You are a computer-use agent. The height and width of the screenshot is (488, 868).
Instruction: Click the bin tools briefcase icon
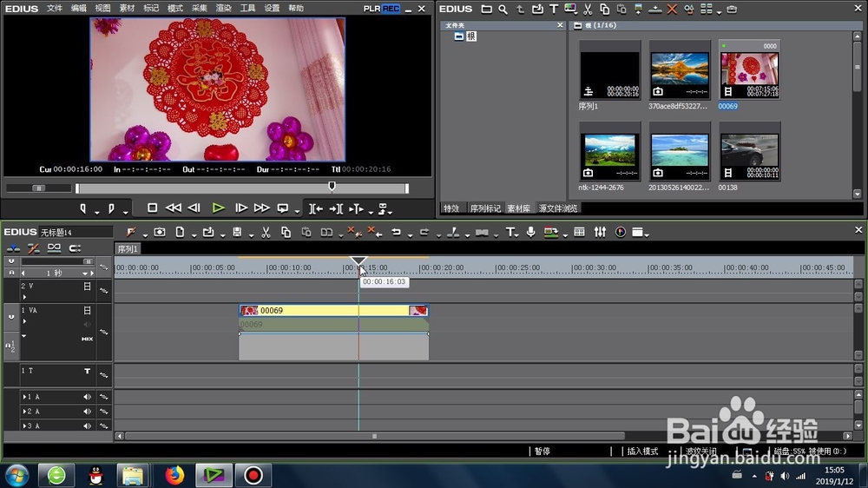click(x=732, y=10)
